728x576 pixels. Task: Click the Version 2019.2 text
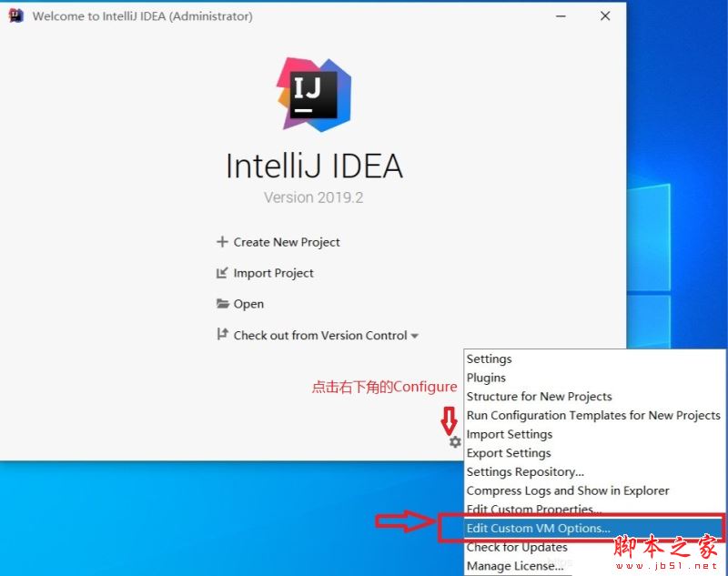pyautogui.click(x=313, y=197)
